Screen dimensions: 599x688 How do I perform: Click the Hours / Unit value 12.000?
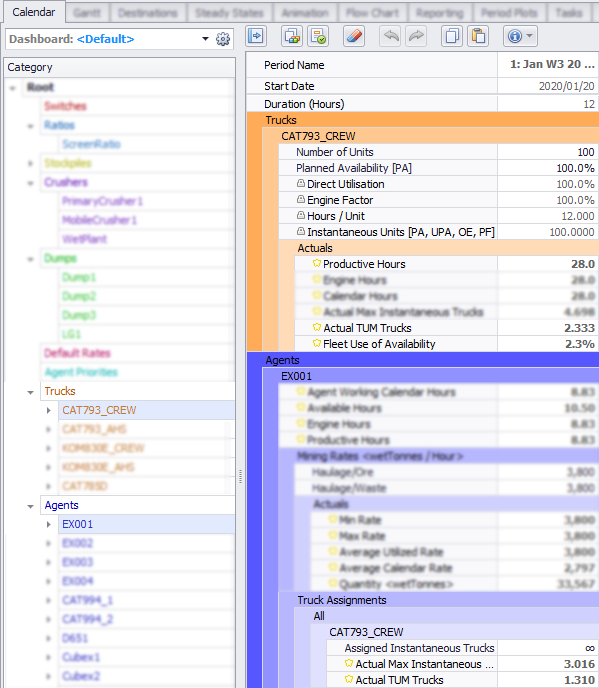pos(578,216)
